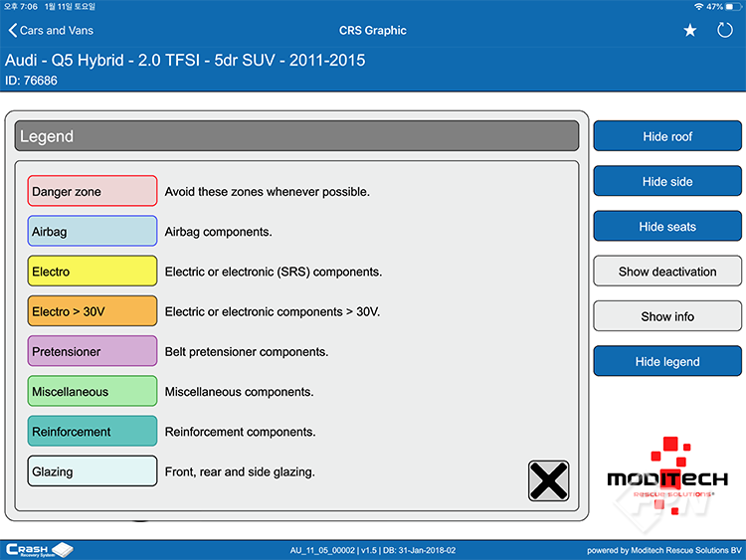This screenshot has width=746, height=560.
Task: Toggle Hide roof view
Action: (667, 136)
